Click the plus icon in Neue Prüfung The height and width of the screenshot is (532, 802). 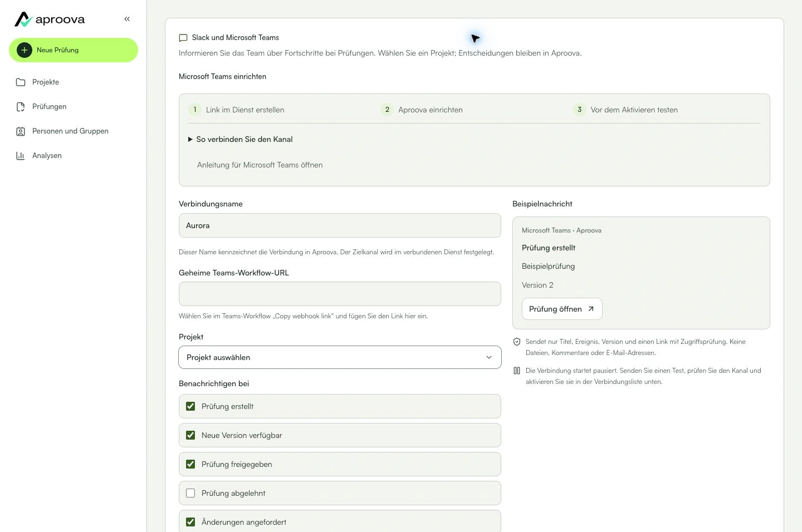[x=25, y=50]
